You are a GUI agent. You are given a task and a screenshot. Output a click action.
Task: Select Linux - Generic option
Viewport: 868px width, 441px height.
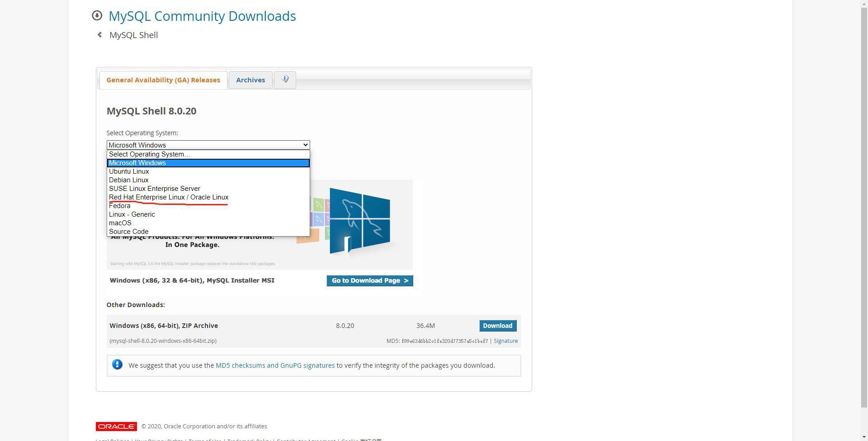(208, 214)
